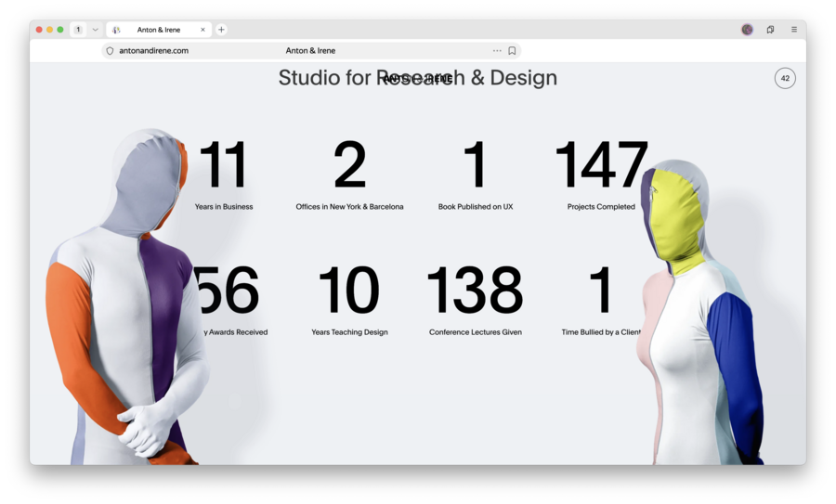
Task: Click the circular 42 counter button
Action: tap(785, 78)
